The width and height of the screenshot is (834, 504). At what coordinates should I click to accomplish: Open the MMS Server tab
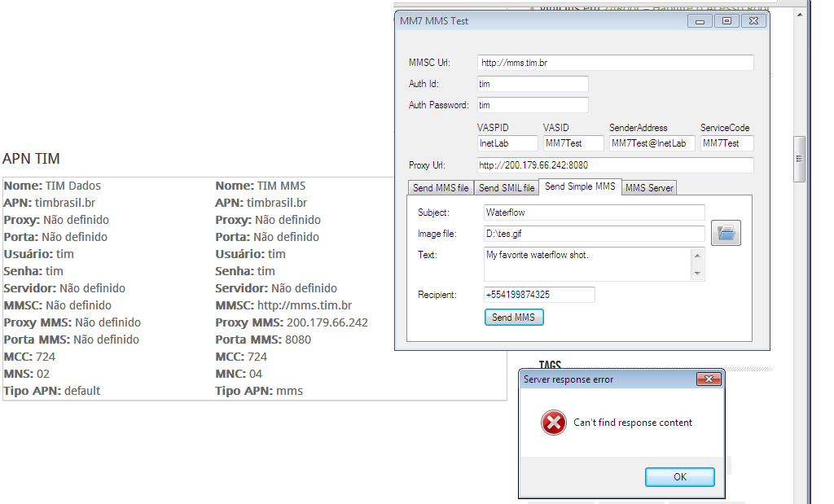[x=649, y=188]
